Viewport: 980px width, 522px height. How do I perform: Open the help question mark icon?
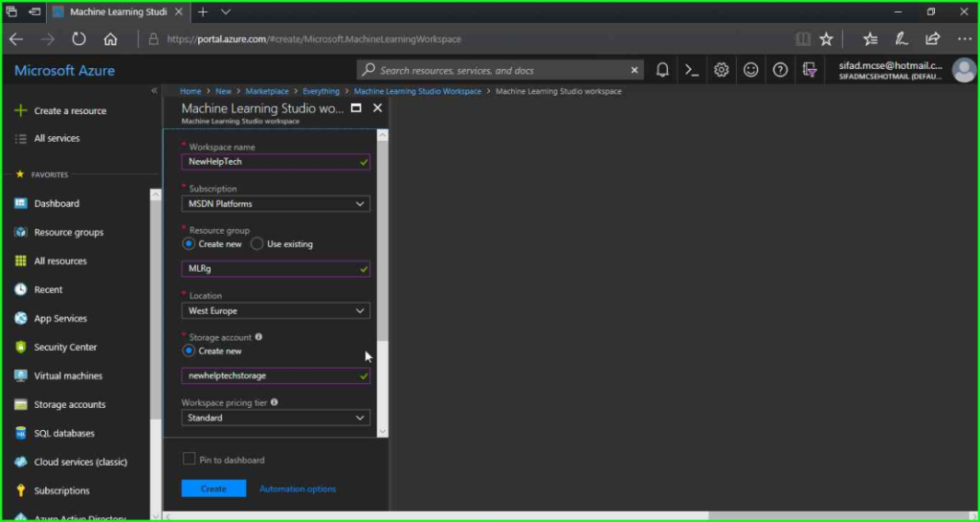[780, 70]
